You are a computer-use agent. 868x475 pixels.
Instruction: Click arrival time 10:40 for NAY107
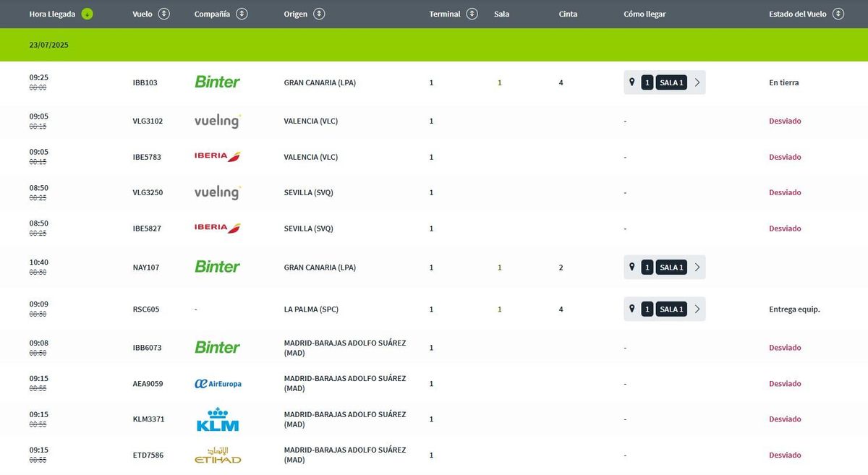tap(39, 262)
